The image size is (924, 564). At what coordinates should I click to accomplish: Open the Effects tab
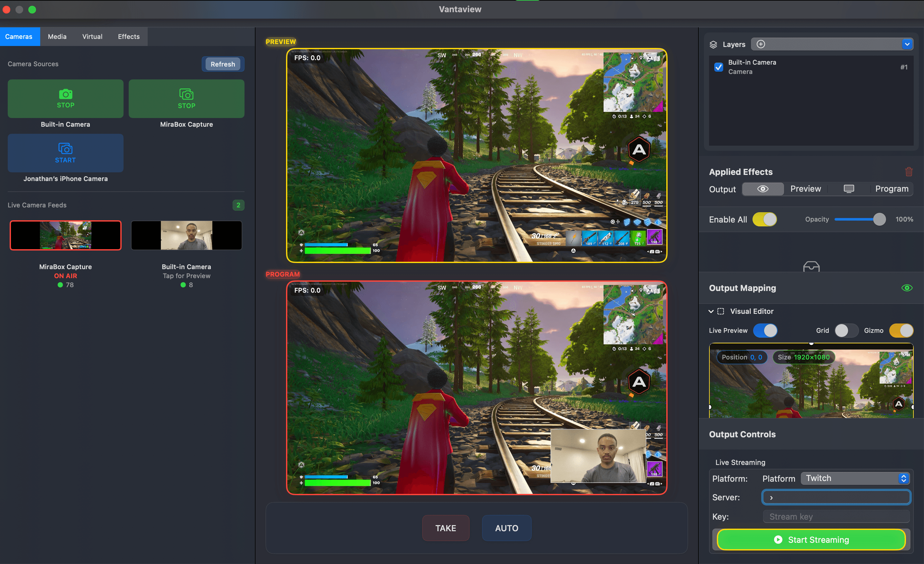(128, 36)
